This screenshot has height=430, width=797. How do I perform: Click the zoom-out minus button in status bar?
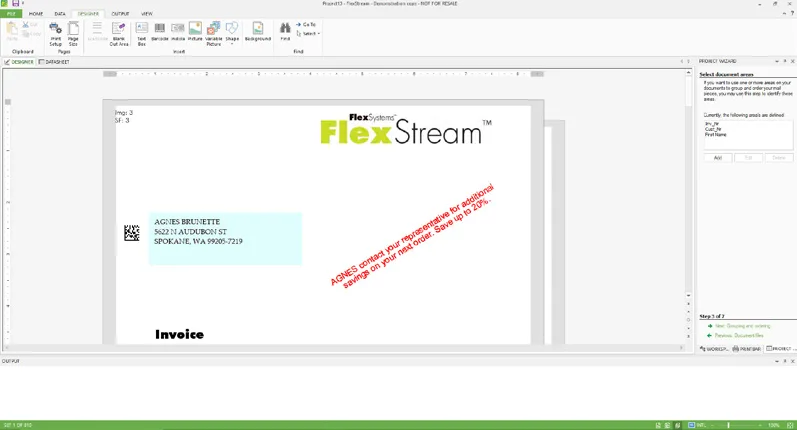point(713,425)
